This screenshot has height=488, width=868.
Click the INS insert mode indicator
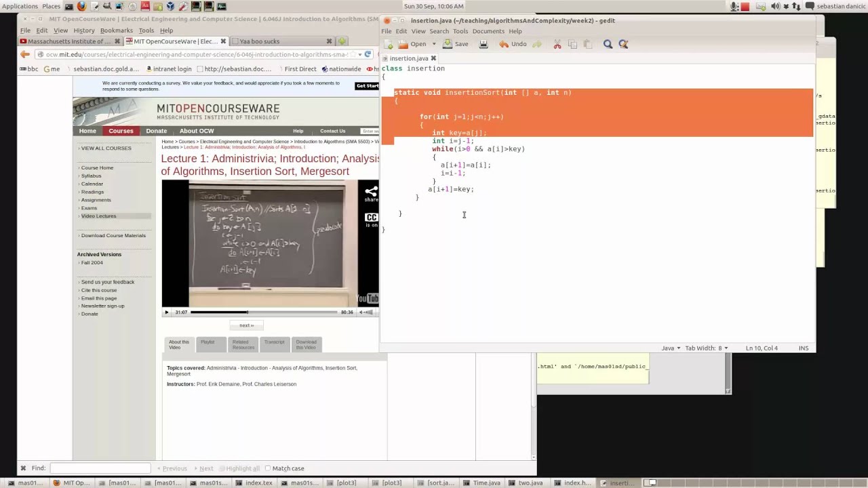click(804, 348)
